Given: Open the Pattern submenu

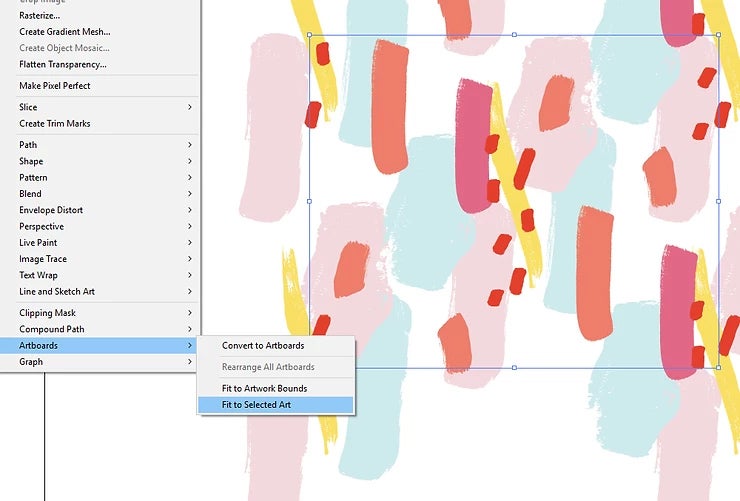Looking at the screenshot, I should click(x=100, y=177).
